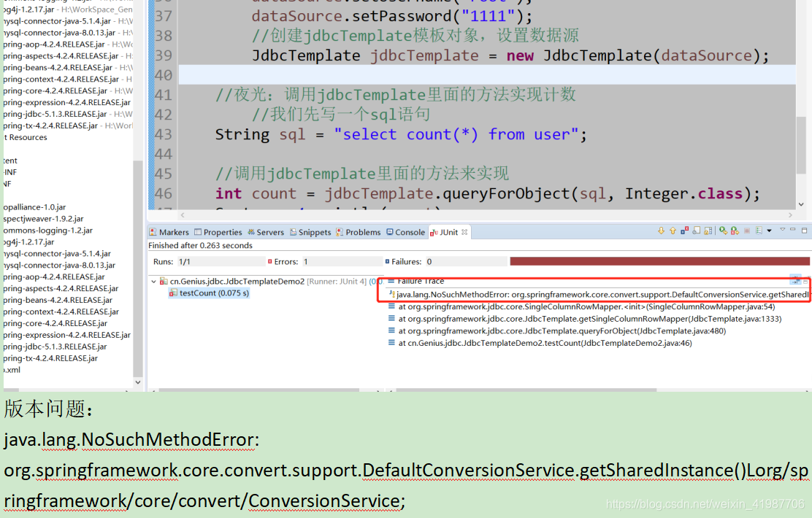Screen dimensions: 812x518
Task: Rerun the JUnit test
Action: (x=723, y=231)
